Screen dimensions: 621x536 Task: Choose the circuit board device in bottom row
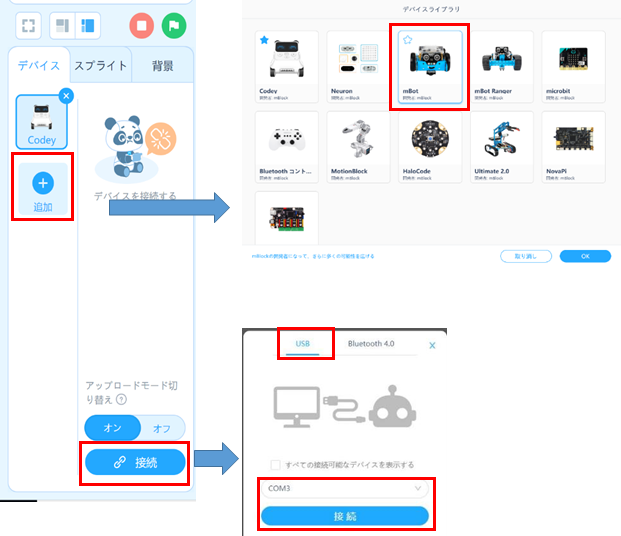[x=286, y=218]
